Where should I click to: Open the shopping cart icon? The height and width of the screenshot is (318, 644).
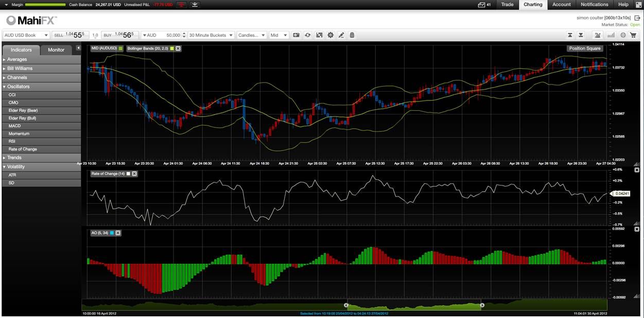point(633,35)
